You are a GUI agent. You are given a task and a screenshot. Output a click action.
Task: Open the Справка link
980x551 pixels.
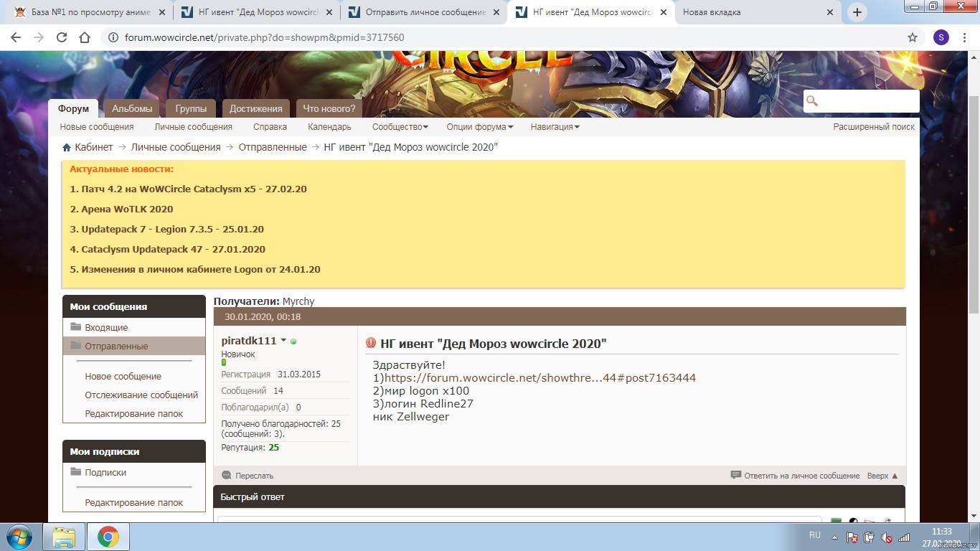(270, 127)
